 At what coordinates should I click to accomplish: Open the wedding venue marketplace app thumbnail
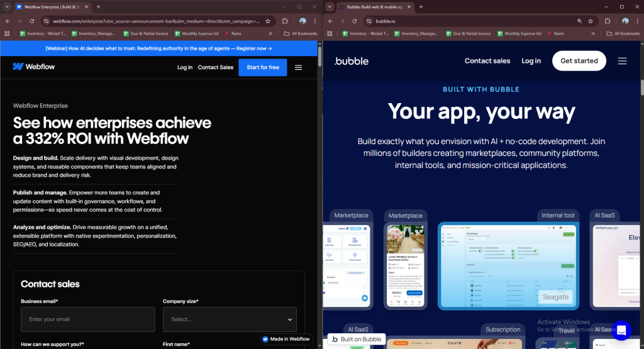point(406,266)
